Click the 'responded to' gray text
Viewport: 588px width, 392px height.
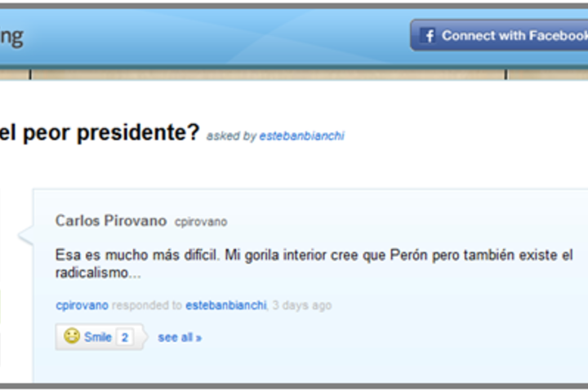click(147, 305)
